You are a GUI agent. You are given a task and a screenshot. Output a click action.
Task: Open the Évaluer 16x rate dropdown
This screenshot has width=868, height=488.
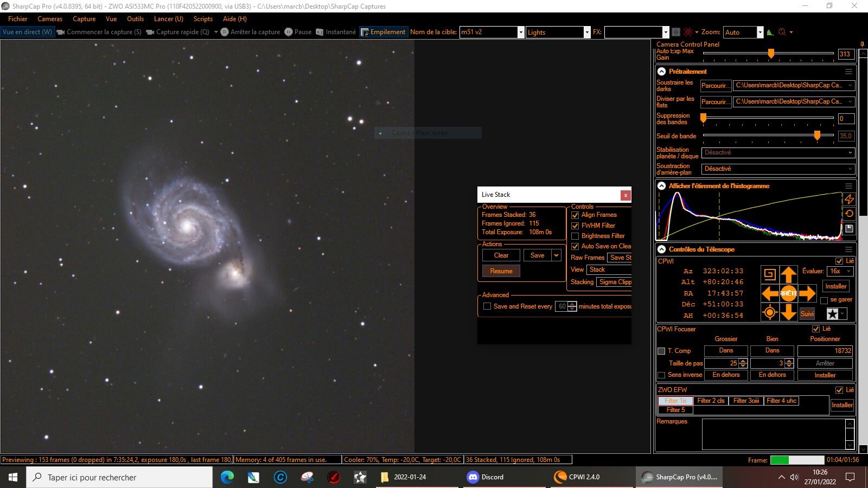click(x=841, y=271)
